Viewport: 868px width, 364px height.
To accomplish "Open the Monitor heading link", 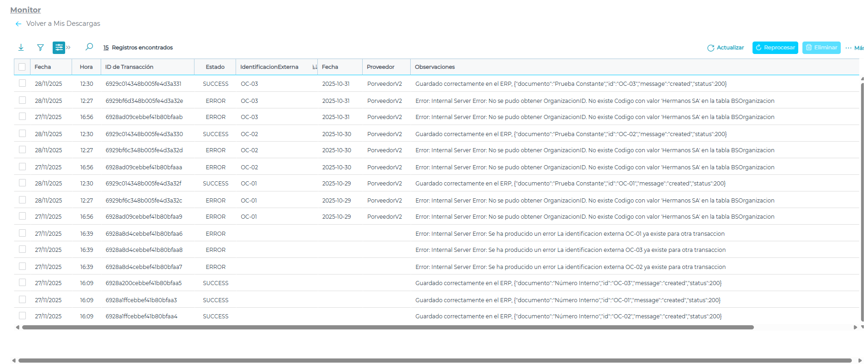I will click(25, 10).
